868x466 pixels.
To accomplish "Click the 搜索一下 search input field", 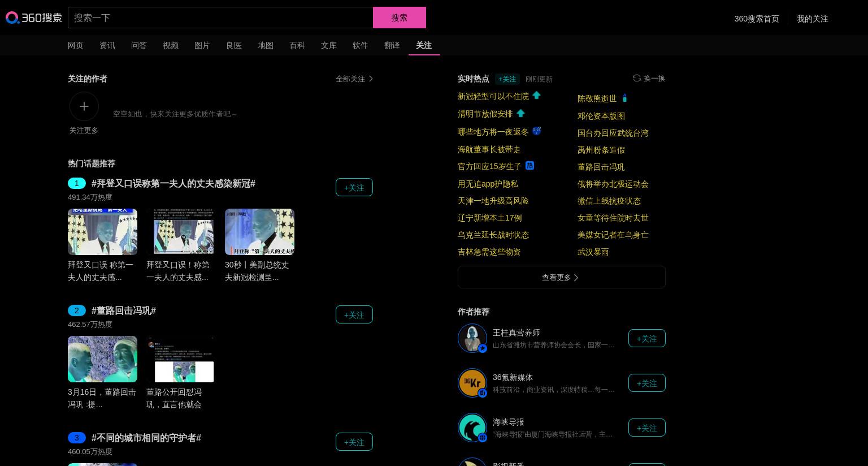I will click(220, 18).
